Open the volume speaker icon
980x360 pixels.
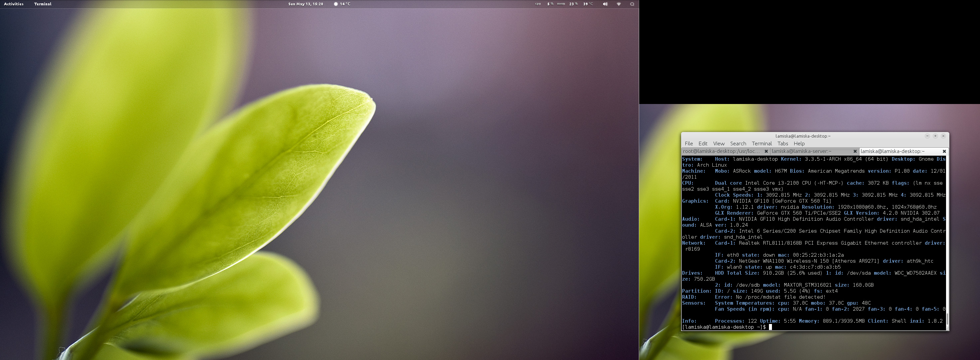point(605,4)
